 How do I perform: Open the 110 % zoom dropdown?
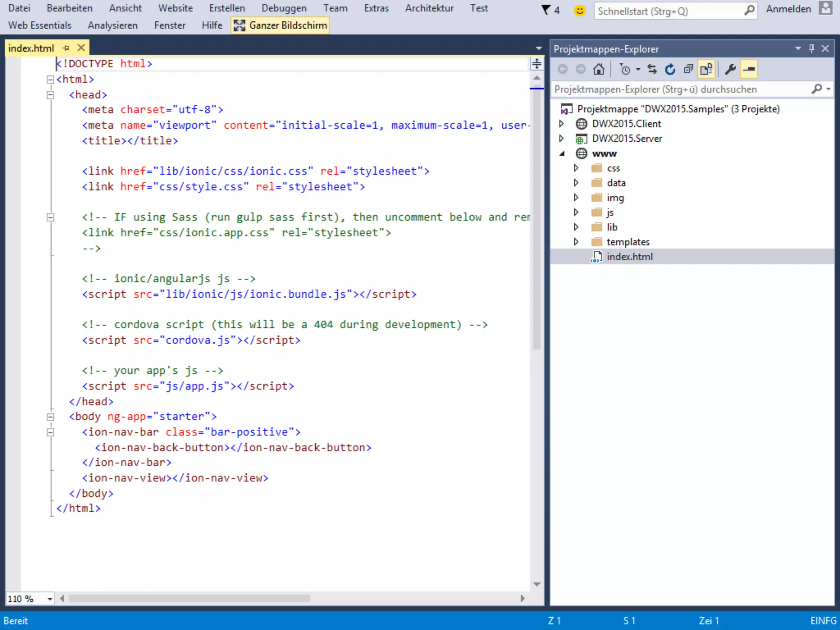50,599
